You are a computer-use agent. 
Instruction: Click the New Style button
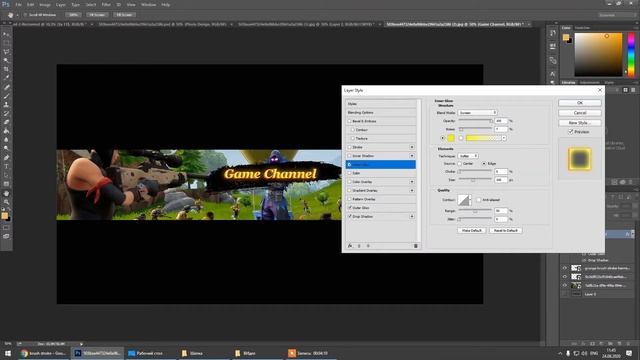click(580, 122)
